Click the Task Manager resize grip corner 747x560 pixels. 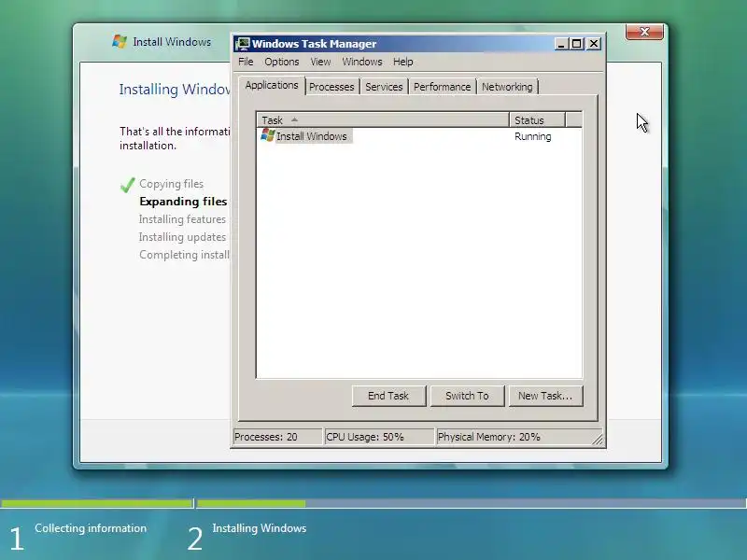click(597, 440)
